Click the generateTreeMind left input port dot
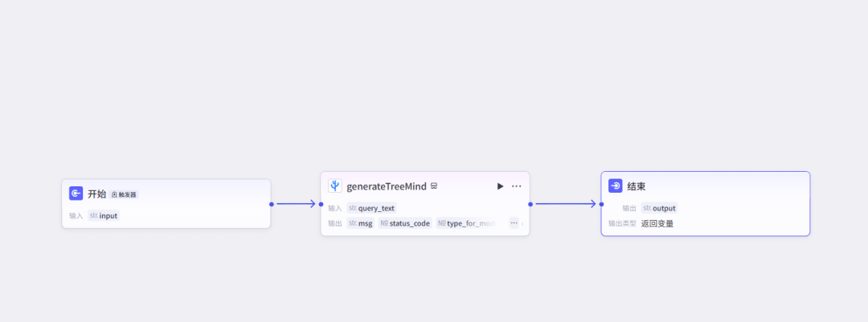Viewport: 868px width, 322px height. coord(321,204)
